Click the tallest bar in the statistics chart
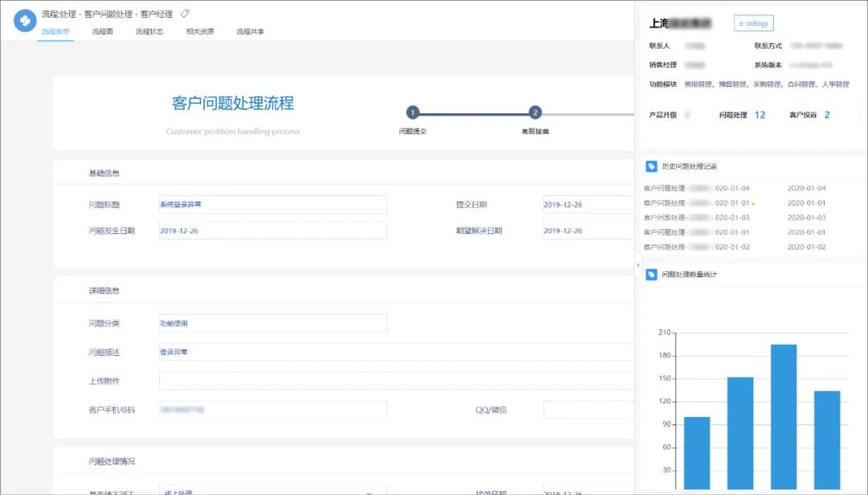The width and height of the screenshot is (868, 495). (x=784, y=417)
